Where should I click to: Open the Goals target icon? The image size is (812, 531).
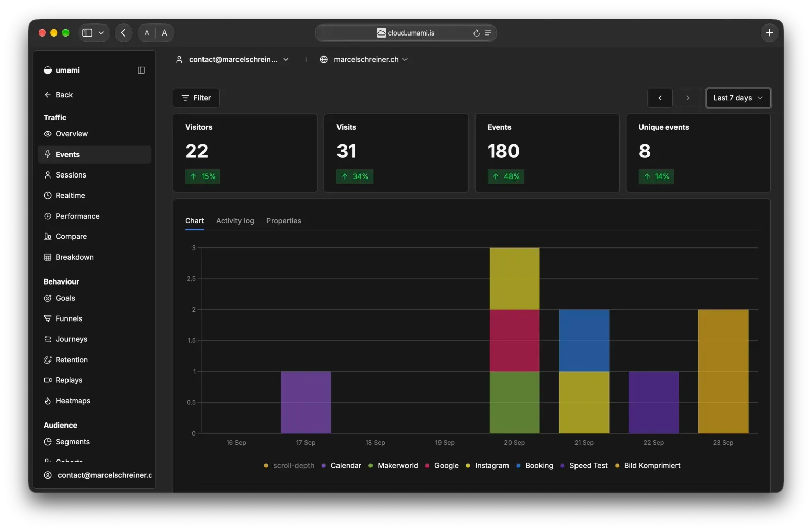tap(48, 298)
